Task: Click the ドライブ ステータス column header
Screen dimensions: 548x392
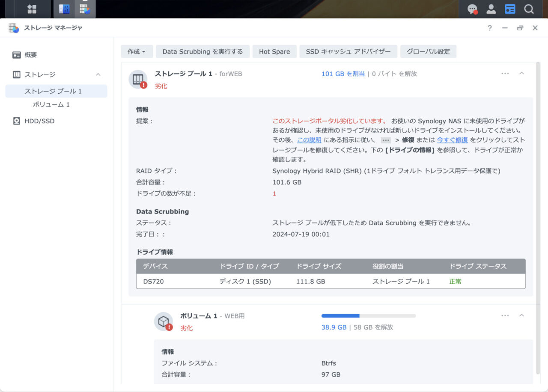Action: coord(478,266)
